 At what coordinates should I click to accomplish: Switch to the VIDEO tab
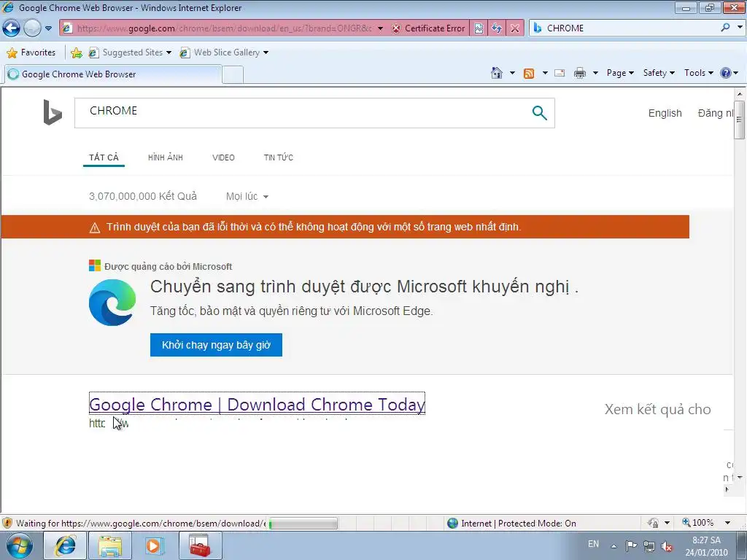point(223,157)
